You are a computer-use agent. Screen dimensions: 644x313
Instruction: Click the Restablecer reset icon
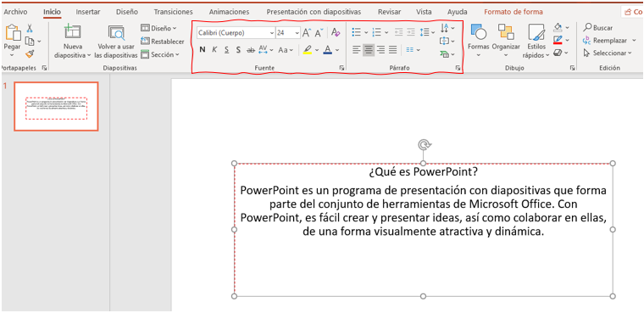pos(145,41)
